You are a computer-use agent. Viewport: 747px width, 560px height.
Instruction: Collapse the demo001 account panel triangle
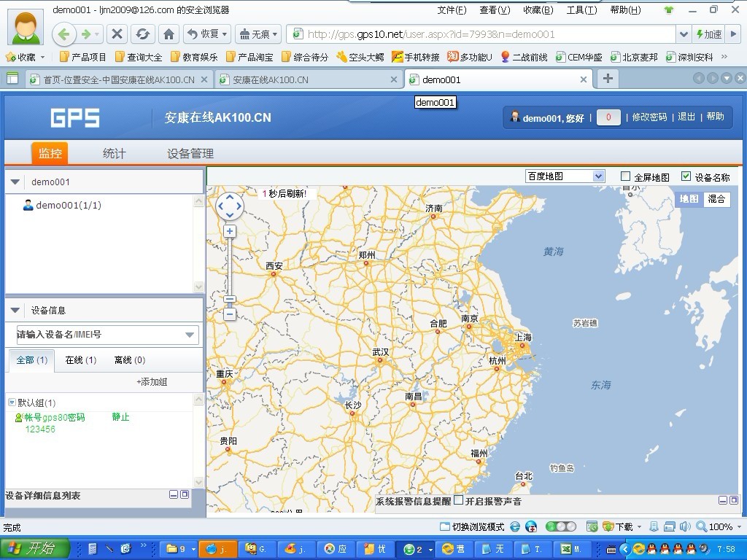tap(15, 182)
